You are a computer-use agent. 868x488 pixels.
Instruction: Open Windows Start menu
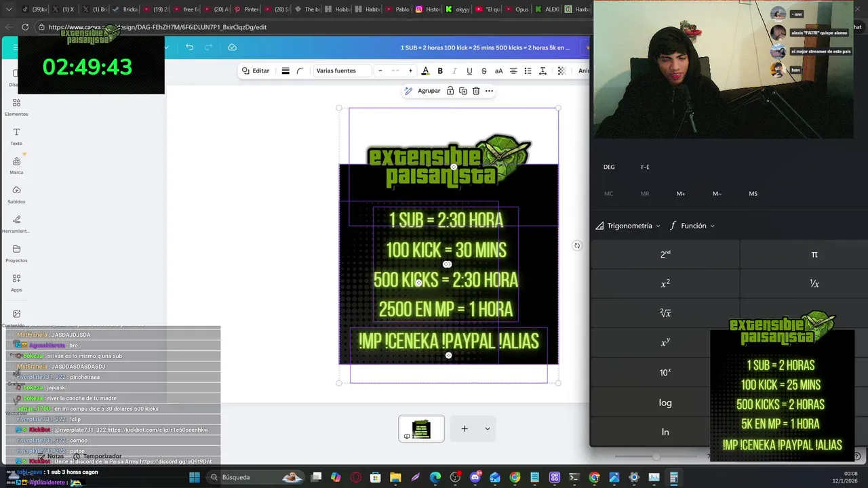[195, 477]
